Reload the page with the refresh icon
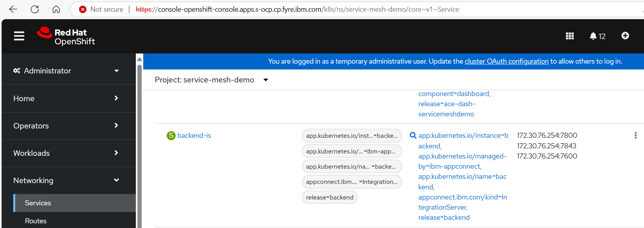Viewport: 644px width, 228px height. click(x=35, y=9)
